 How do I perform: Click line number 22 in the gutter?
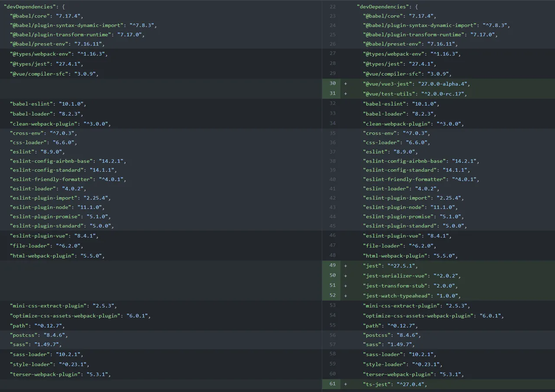(333, 7)
